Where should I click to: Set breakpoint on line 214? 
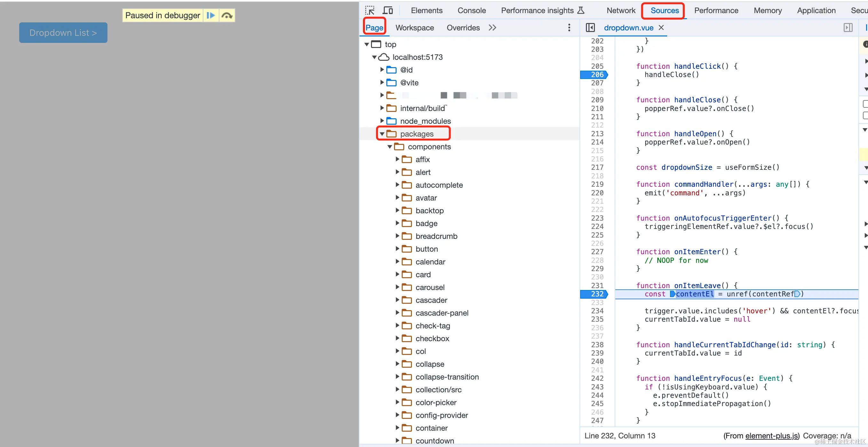click(597, 142)
